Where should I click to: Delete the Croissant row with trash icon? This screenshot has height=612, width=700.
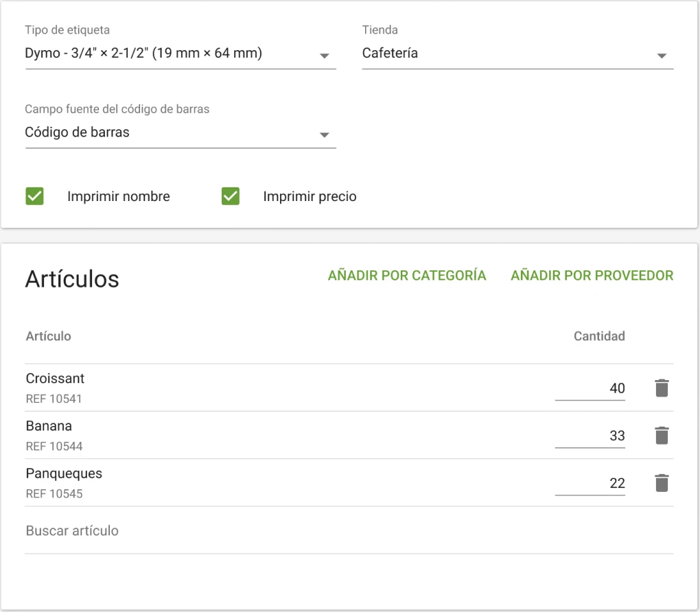pyautogui.click(x=661, y=388)
